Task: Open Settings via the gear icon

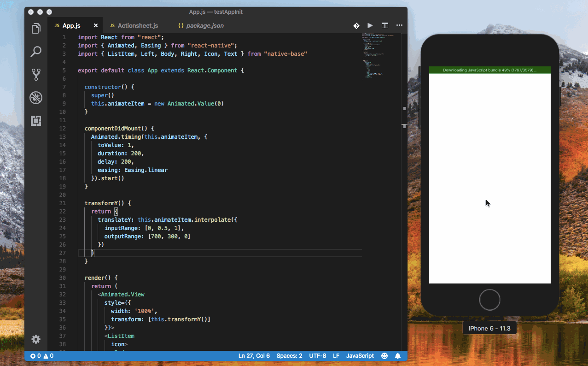Action: pos(36,339)
